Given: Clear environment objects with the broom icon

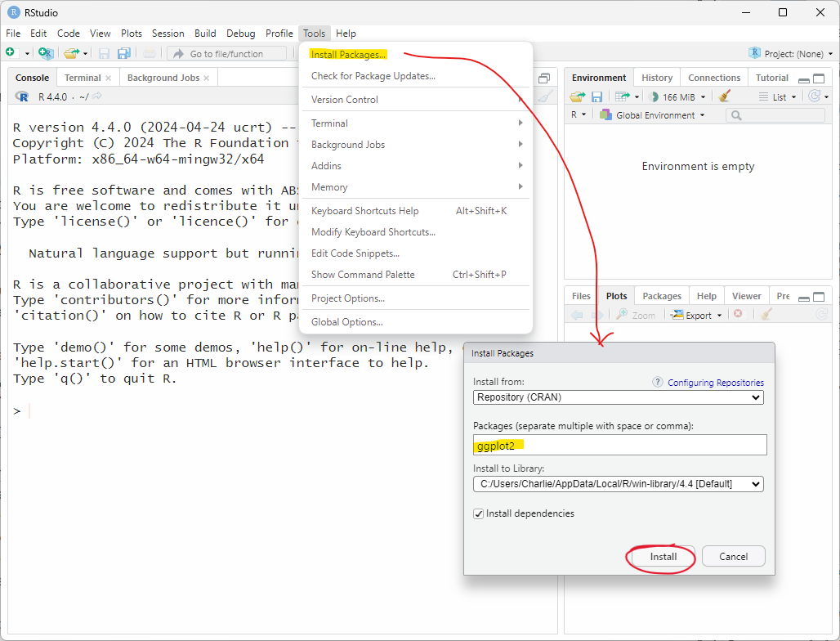Looking at the screenshot, I should pos(724,96).
